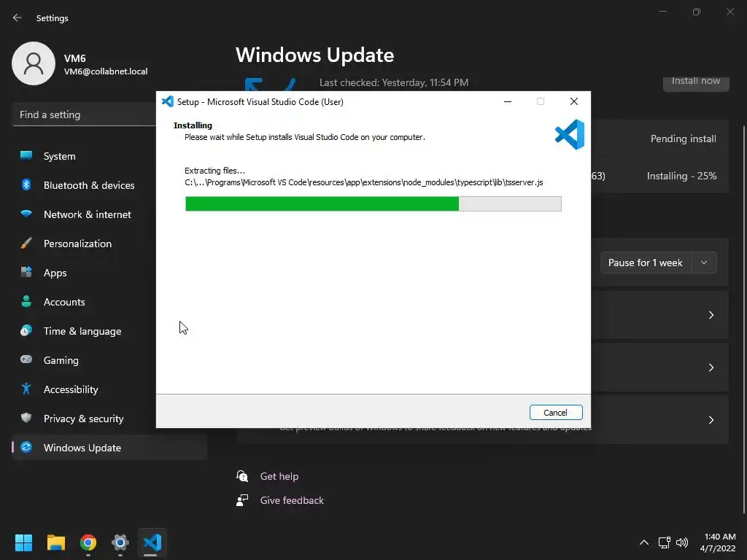Open the network tray icon
The height and width of the screenshot is (560, 747).
point(664,542)
